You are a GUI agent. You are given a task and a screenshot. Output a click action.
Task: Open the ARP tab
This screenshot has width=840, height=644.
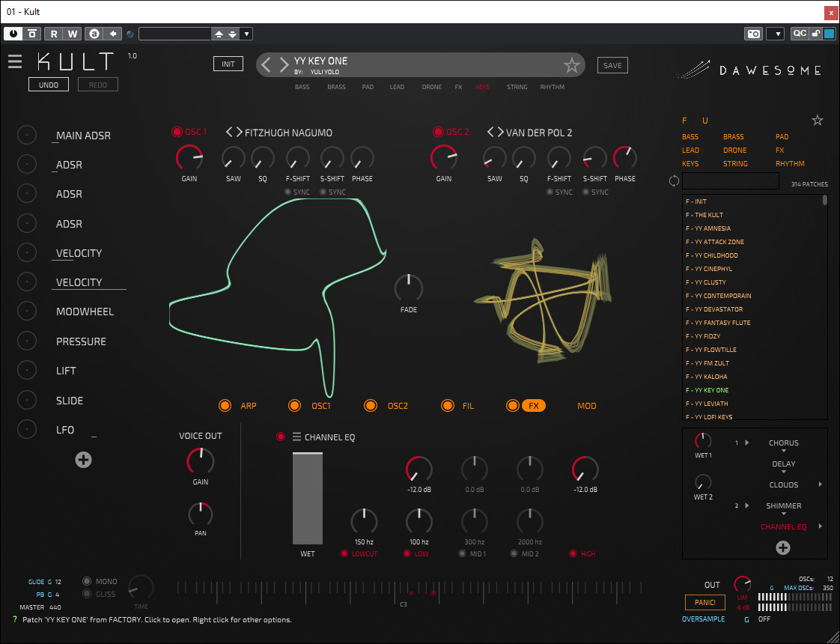(248, 406)
